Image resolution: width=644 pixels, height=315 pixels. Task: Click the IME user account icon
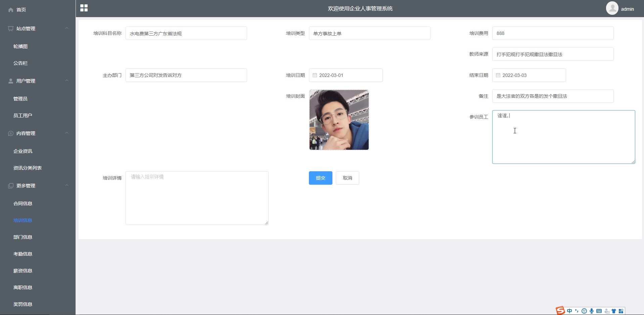point(607,311)
